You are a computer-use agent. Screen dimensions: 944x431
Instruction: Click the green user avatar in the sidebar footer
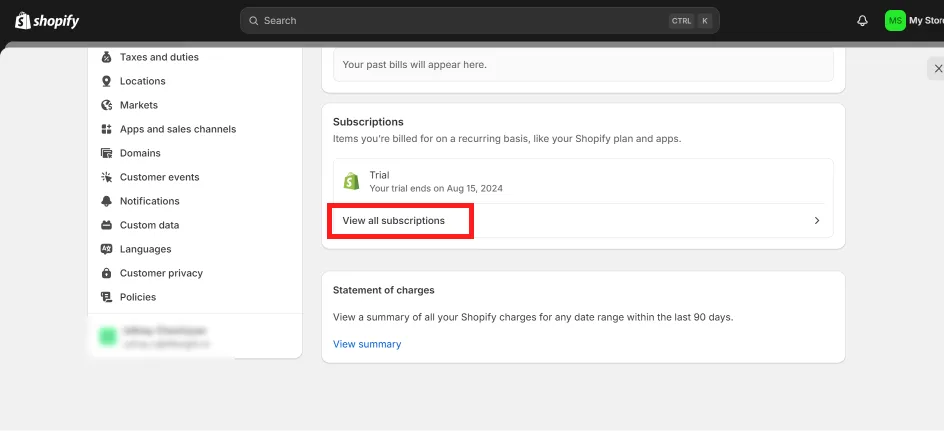tap(108, 336)
